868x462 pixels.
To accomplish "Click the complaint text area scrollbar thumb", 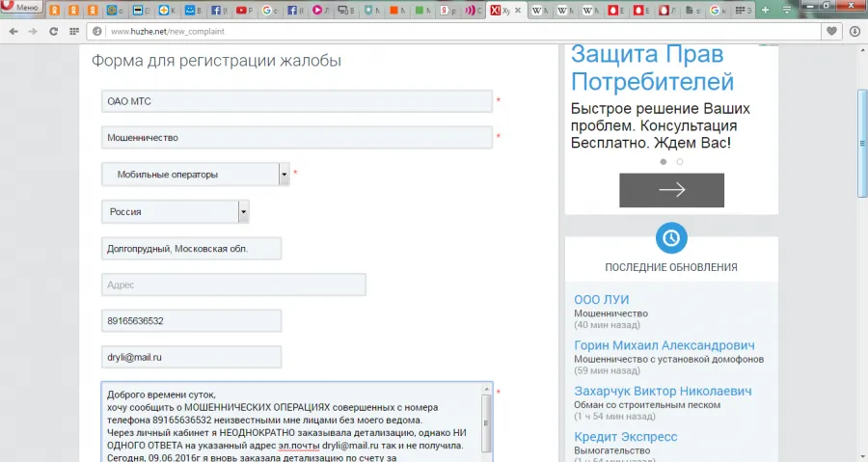I will click(x=487, y=423).
